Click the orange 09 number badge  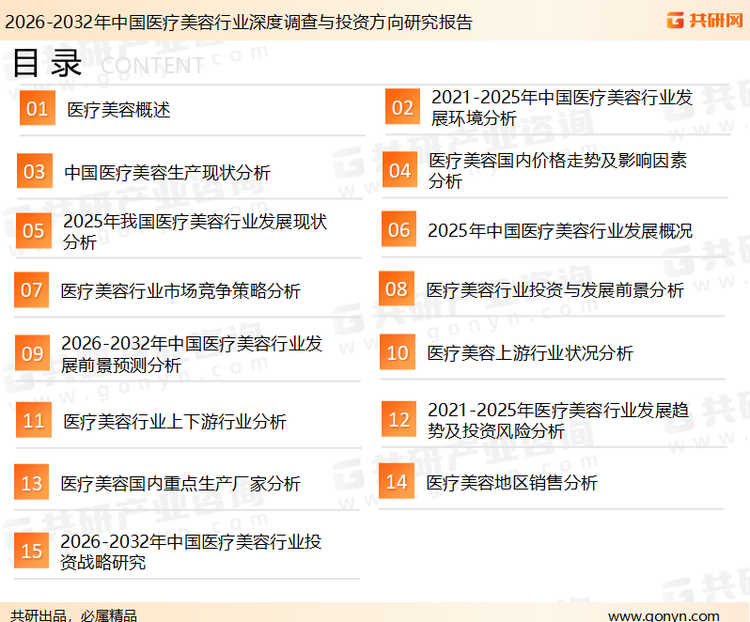point(33,353)
